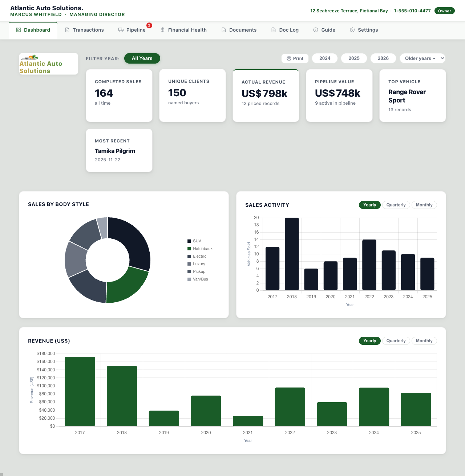
Task: Switch Revenue chart to Monthly view
Action: pyautogui.click(x=424, y=341)
